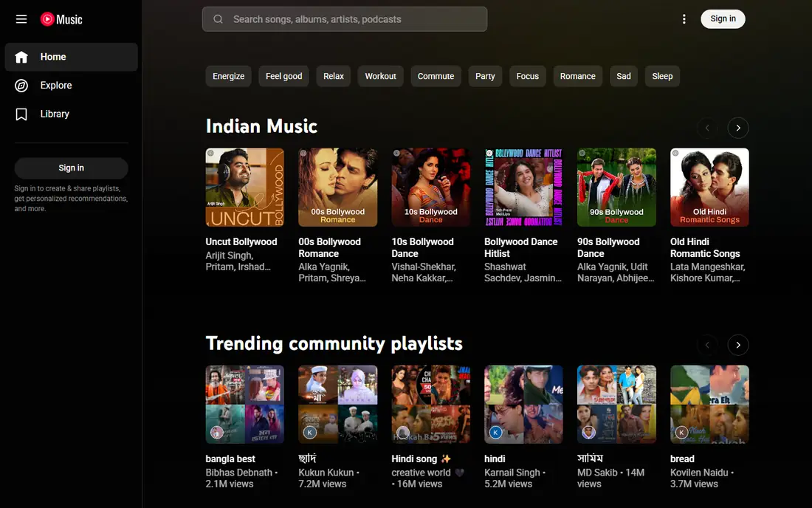This screenshot has width=812, height=508.
Task: Click the K avatar on ছাদি playlist
Action: [310, 432]
